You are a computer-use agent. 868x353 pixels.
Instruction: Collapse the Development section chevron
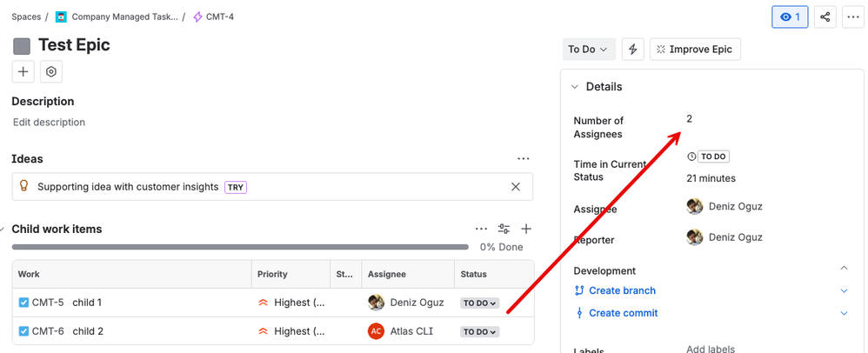(x=844, y=269)
